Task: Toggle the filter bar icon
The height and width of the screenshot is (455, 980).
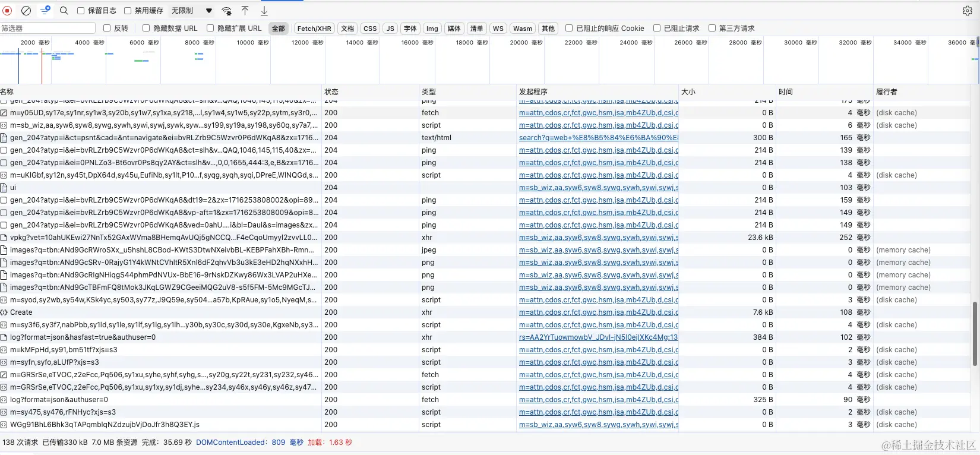Action: click(x=45, y=11)
